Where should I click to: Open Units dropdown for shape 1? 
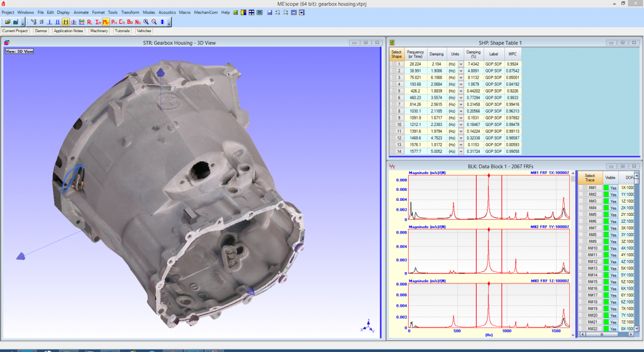[x=460, y=64]
